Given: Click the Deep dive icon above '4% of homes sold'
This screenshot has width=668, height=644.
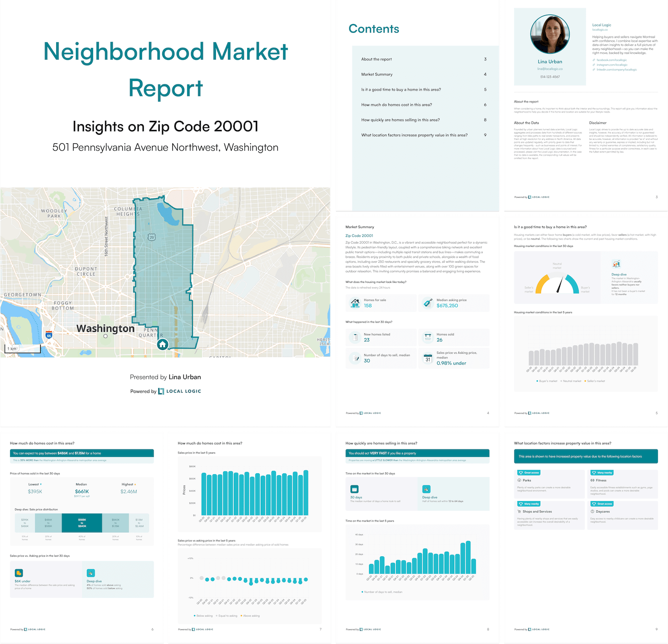Looking at the screenshot, I should pyautogui.click(x=91, y=573).
